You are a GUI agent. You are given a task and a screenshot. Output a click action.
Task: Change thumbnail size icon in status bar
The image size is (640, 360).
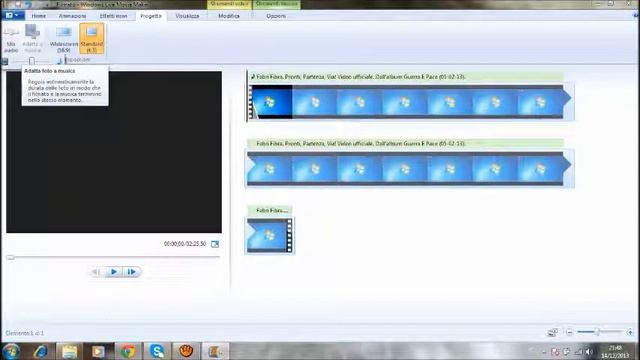point(552,332)
